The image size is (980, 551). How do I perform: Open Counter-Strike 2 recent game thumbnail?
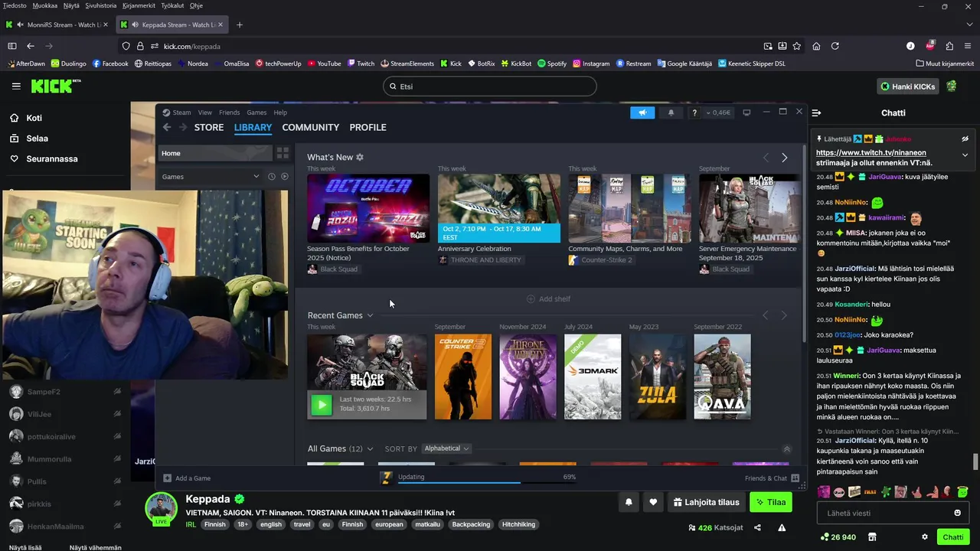pyautogui.click(x=463, y=377)
